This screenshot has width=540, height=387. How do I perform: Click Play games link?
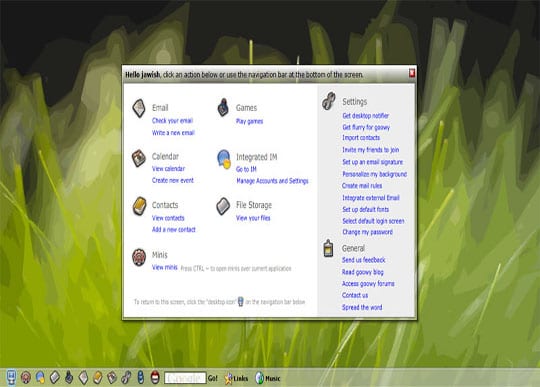coord(249,121)
